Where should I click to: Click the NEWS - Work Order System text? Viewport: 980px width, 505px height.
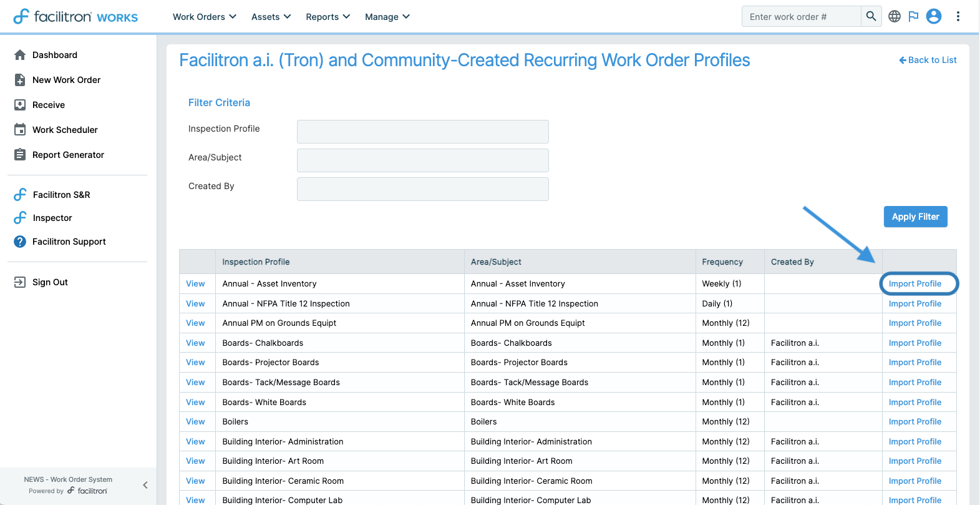(x=68, y=479)
